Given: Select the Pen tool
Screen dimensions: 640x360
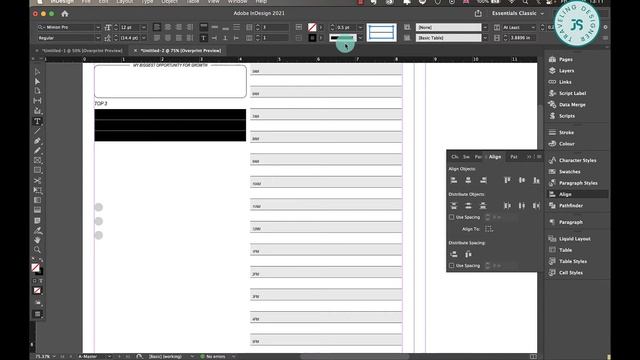Looking at the screenshot, I should (37, 141).
